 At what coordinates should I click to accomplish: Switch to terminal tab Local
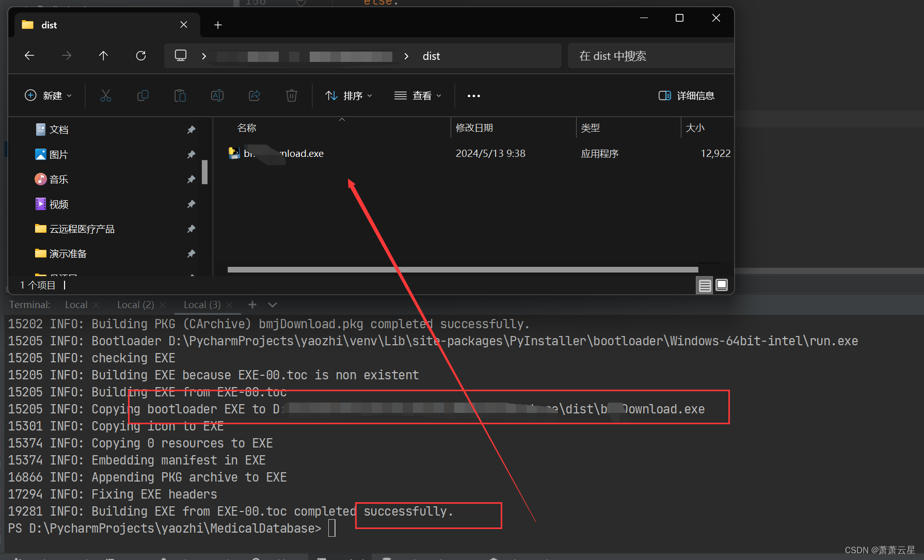[x=76, y=305]
